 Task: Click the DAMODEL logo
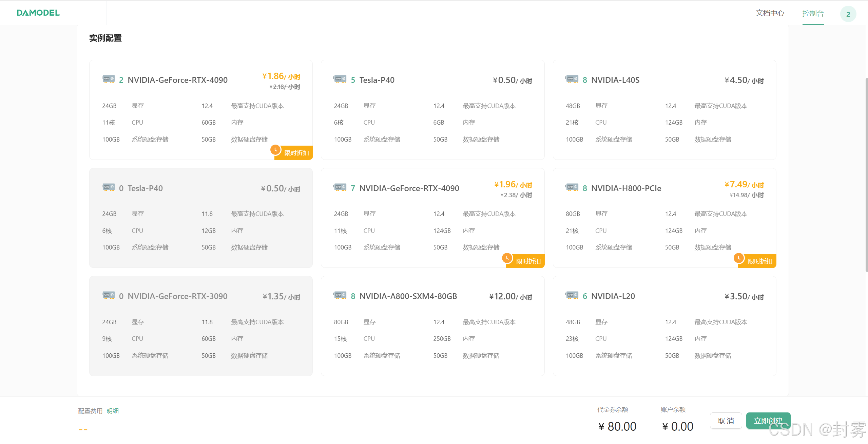[38, 13]
